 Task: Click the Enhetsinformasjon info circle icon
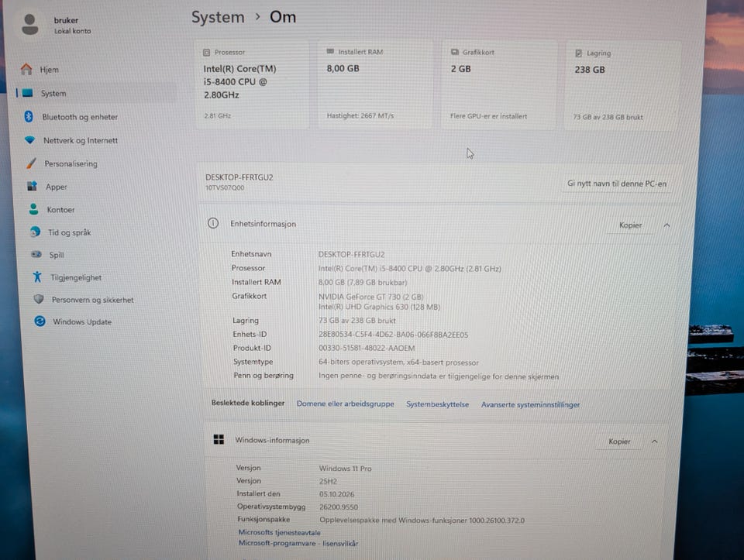pos(213,223)
